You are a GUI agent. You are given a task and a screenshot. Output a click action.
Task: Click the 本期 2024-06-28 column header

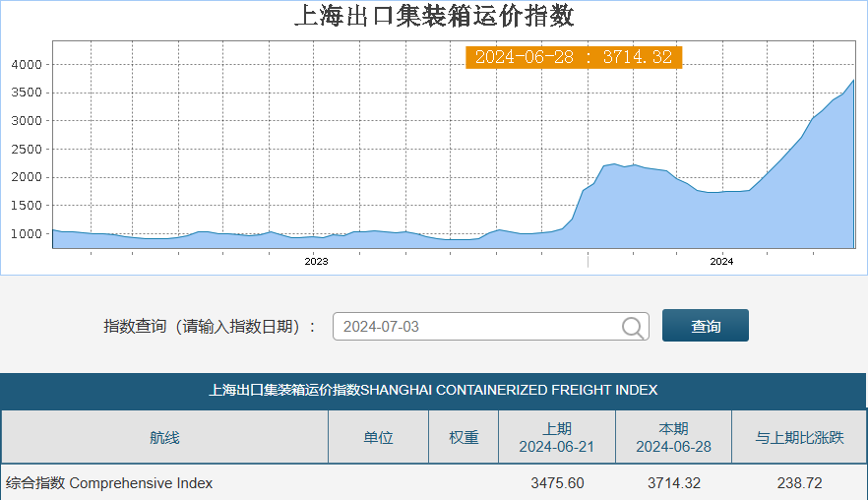pyautogui.click(x=674, y=437)
